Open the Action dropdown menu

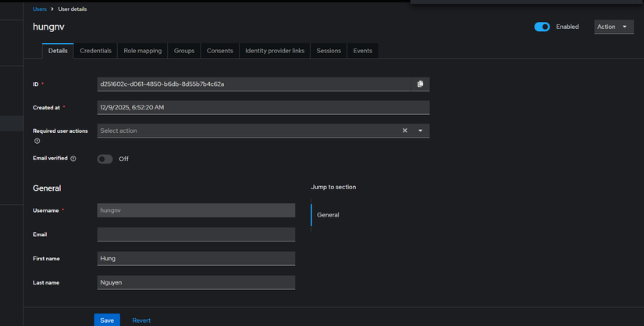pos(613,27)
